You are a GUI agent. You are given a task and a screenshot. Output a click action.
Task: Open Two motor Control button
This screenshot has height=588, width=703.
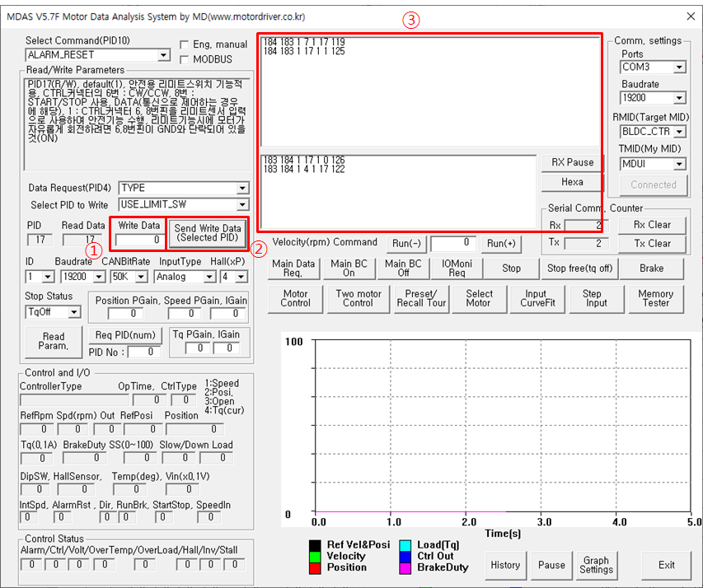point(359,298)
